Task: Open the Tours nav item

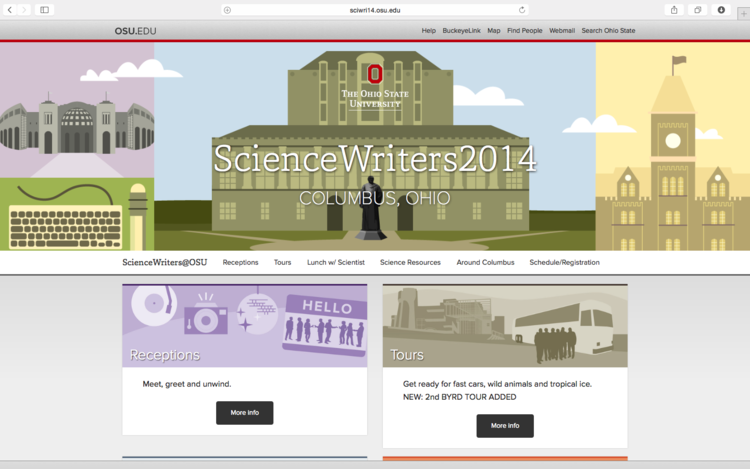Action: coord(282,262)
